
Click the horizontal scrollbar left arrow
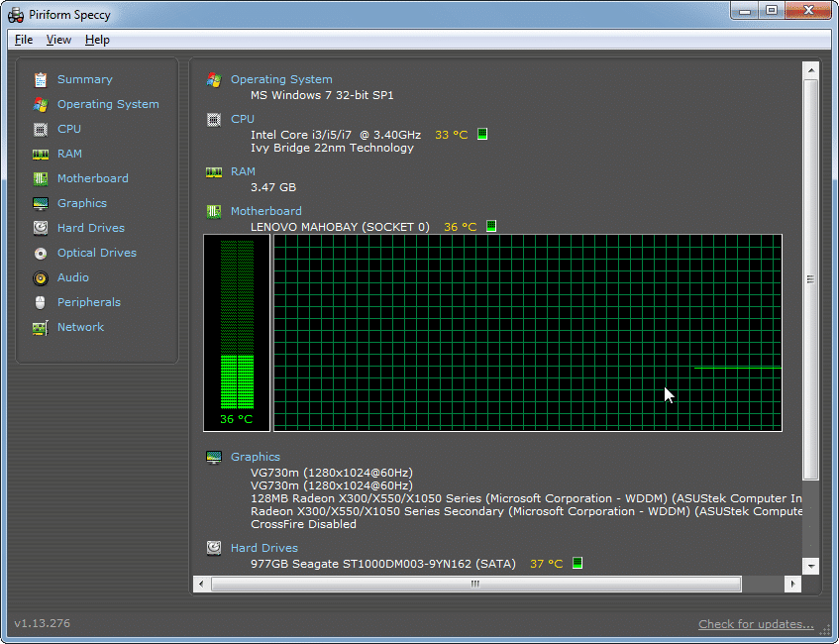coord(201,584)
